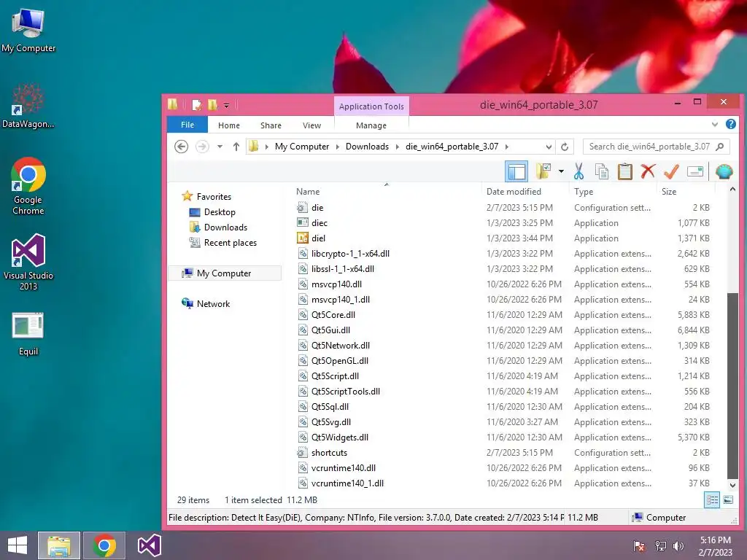
Task: Select My Computer in navigation pane
Action: [x=224, y=273]
